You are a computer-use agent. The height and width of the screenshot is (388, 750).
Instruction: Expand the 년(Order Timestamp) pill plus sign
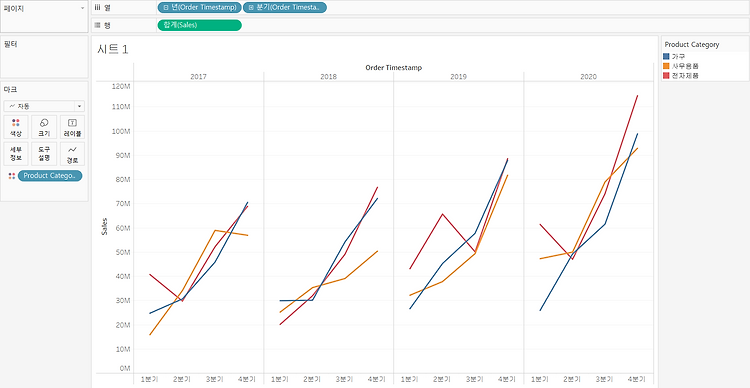165,7
